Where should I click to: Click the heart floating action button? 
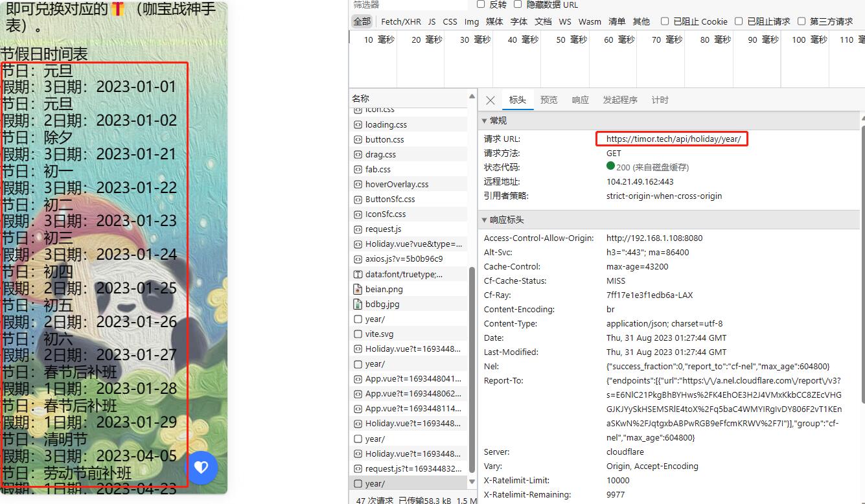point(202,468)
